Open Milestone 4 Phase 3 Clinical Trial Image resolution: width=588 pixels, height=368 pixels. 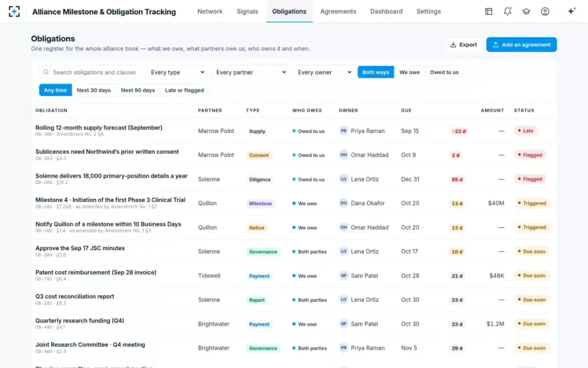[110, 200]
